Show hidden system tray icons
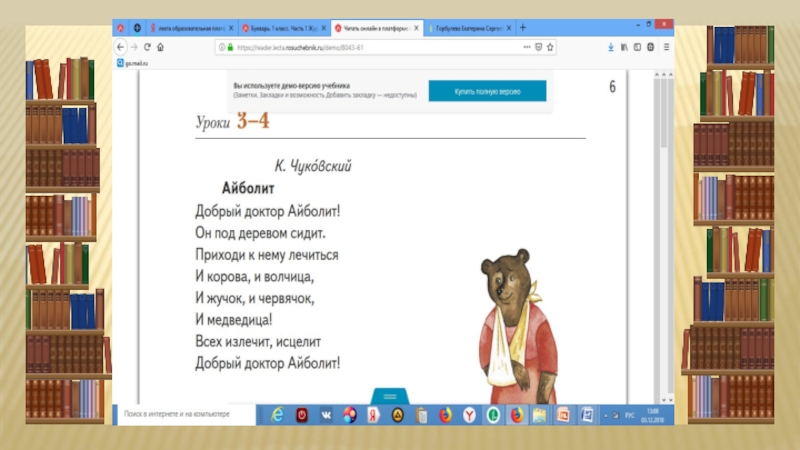Viewport: 800px width, 450px height. tap(606, 416)
